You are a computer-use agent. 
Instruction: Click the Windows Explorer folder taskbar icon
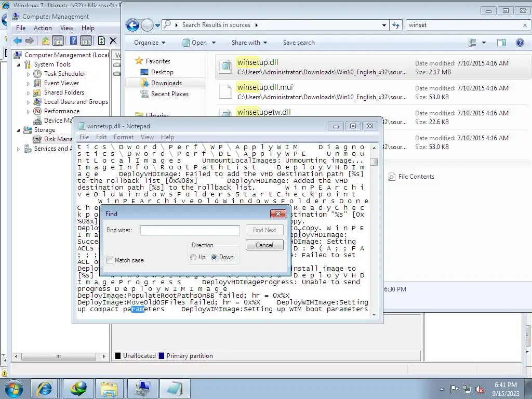[x=109, y=389]
